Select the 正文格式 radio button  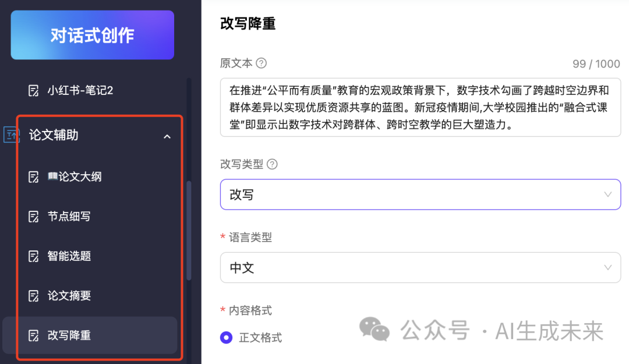pyautogui.click(x=226, y=338)
